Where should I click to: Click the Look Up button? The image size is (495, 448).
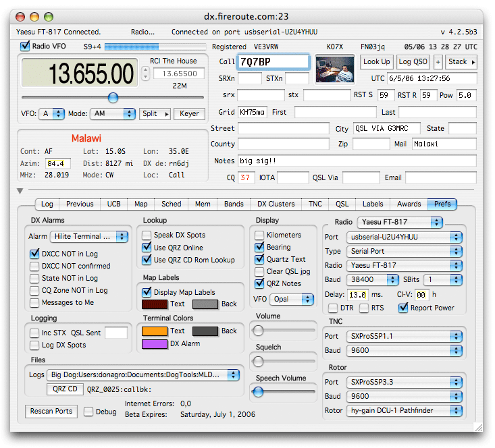pos(376,62)
